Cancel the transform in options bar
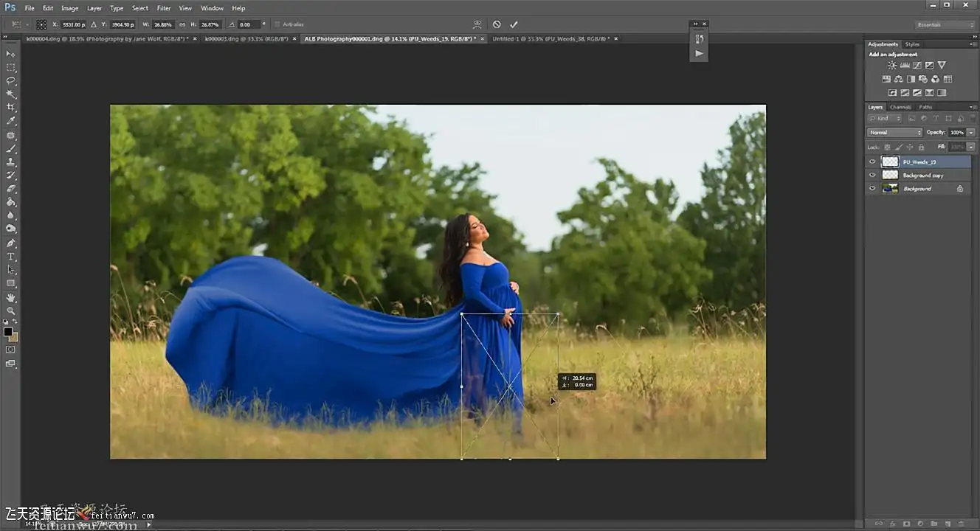 497,24
